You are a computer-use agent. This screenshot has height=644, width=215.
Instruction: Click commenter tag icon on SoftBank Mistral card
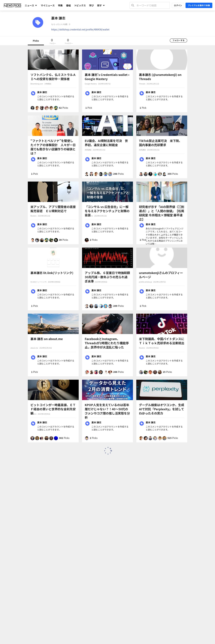33,93
